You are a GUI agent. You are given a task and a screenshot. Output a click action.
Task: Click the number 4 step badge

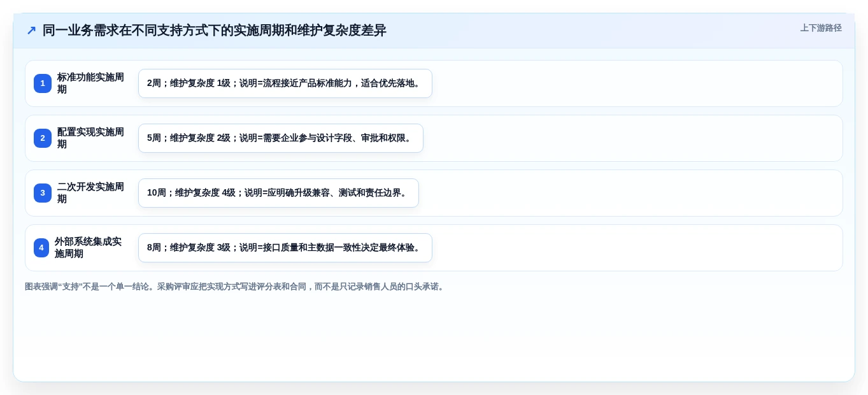pos(41,248)
